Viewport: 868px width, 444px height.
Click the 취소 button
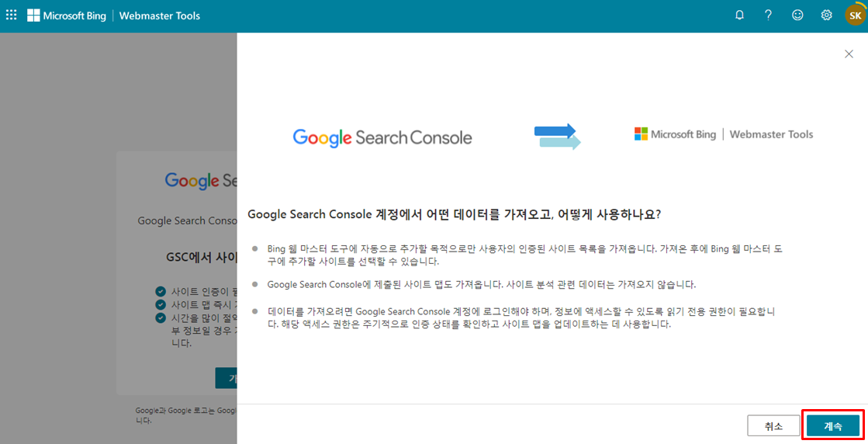(773, 425)
